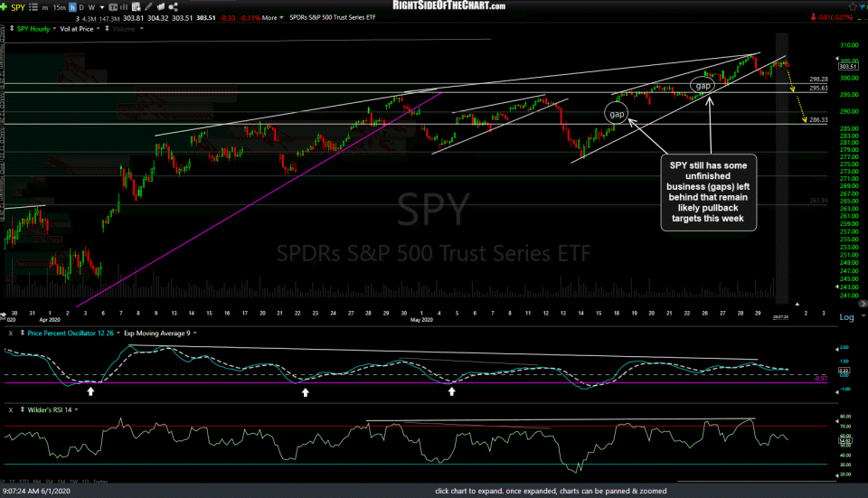
Task: Open the timeframe dropdown arrow after W
Action: point(102,8)
